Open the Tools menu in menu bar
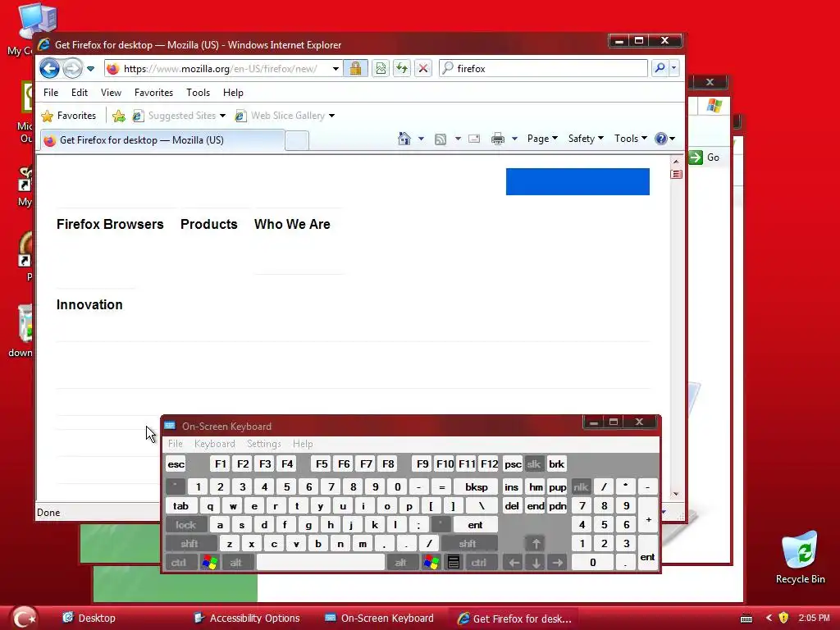Image resolution: width=840 pixels, height=630 pixels. 199,93
